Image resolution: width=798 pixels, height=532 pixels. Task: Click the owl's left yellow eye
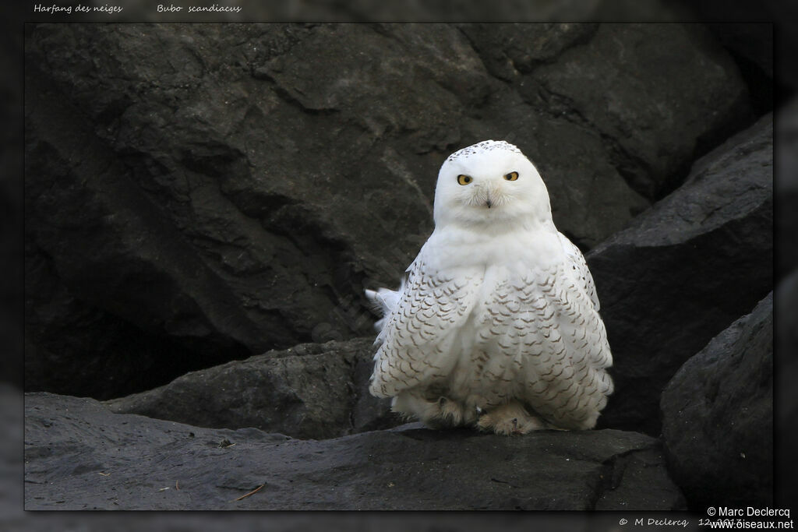464,179
